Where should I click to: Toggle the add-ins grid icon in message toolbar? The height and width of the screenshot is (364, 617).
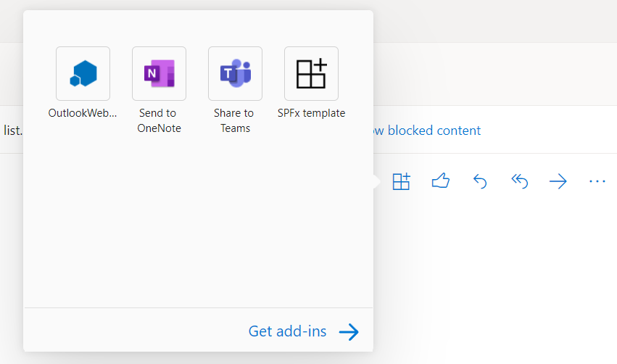402,181
